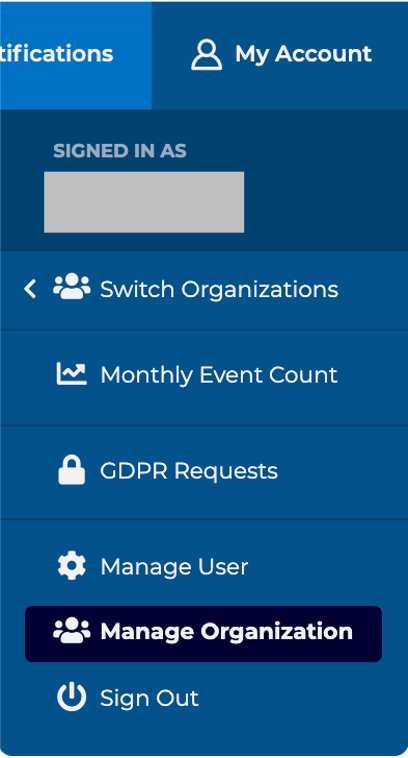Choose the highlighted Manage Organization item

[204, 634]
